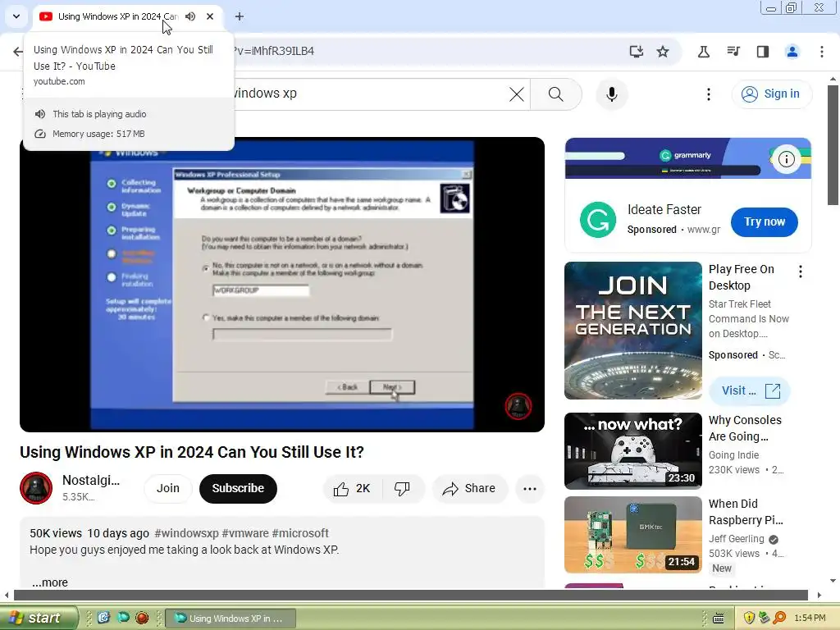The height and width of the screenshot is (630, 840).
Task: Click the install app icon in address bar
Action: (x=636, y=52)
